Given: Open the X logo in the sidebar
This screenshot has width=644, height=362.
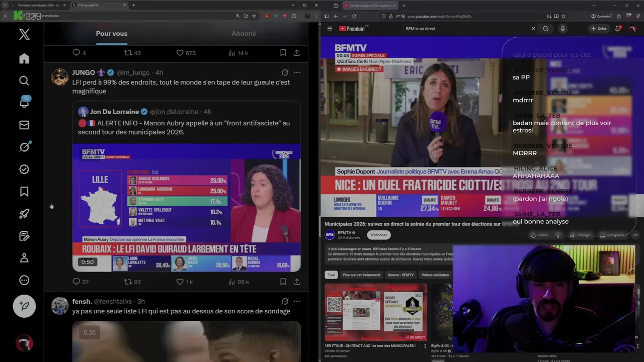Looking at the screenshot, I should (24, 34).
